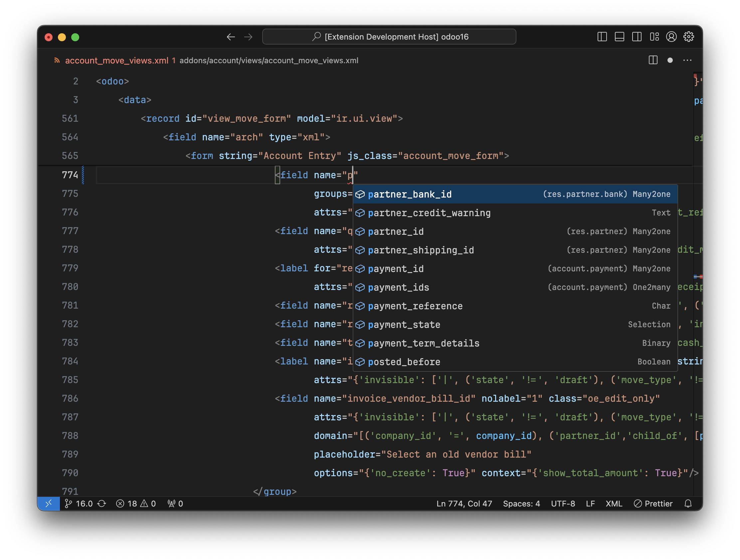
Task: Open the Manage settings gear
Action: [688, 37]
